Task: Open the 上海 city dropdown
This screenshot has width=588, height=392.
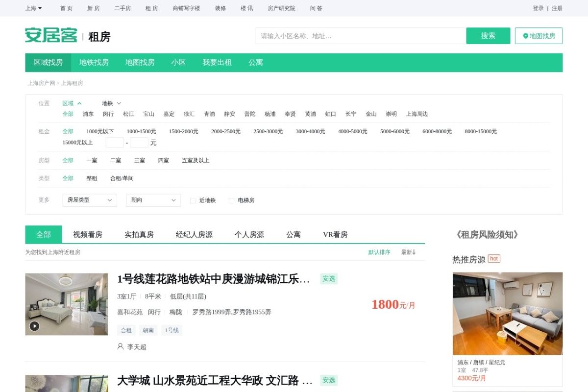Action: tap(33, 8)
